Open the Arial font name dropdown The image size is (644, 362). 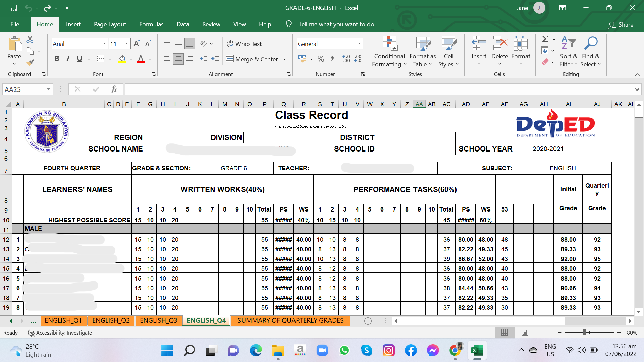104,44
